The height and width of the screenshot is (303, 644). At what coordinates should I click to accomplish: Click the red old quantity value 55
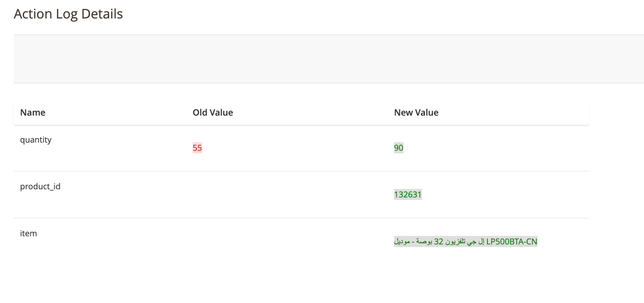197,148
